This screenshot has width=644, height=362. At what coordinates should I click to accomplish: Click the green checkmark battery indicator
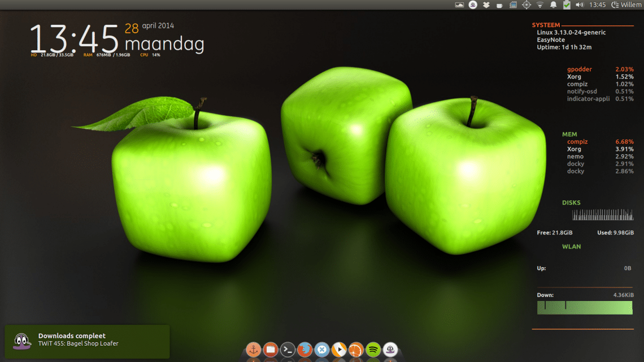[x=567, y=5]
